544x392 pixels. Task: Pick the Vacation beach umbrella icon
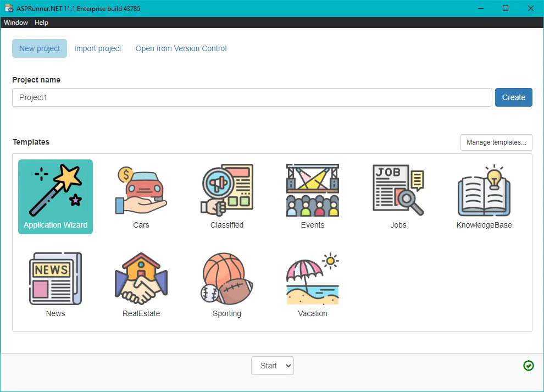(313, 279)
